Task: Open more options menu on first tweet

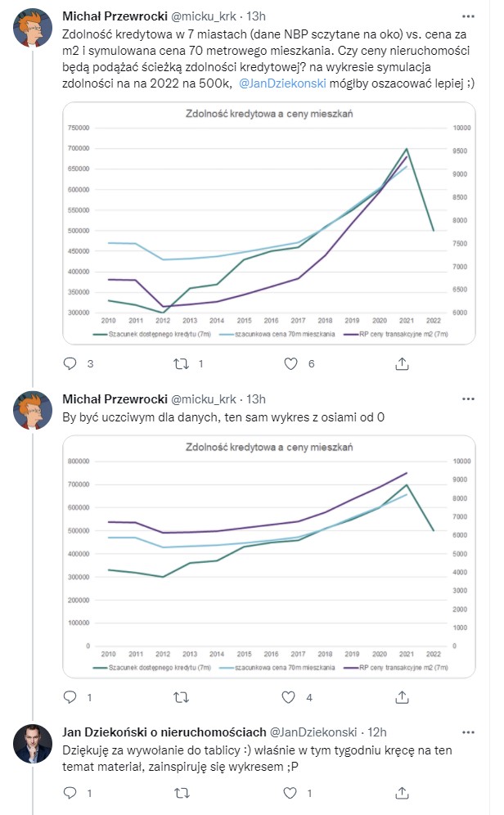Action: (466, 16)
